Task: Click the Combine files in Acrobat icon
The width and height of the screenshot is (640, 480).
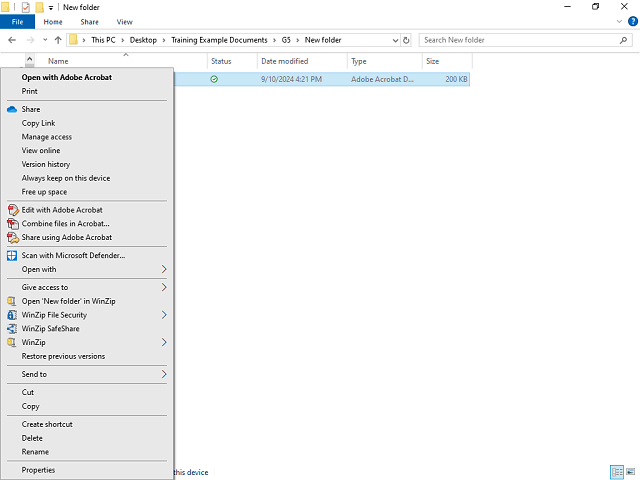Action: click(x=12, y=224)
